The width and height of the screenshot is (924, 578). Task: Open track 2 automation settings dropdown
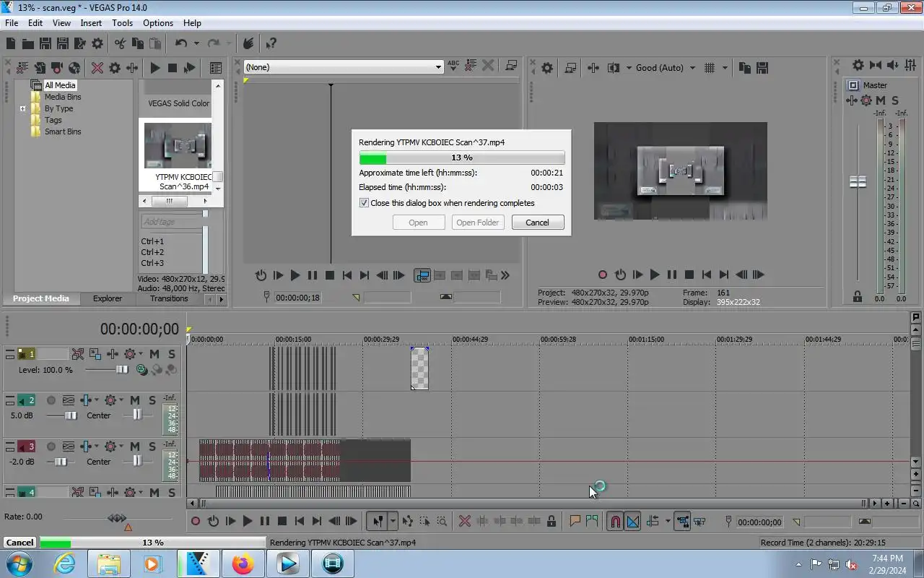coord(121,400)
